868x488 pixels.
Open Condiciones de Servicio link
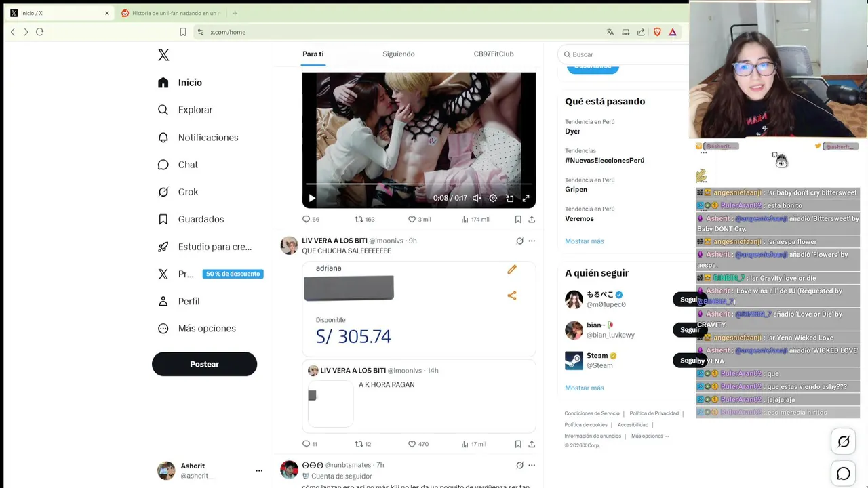[592, 413]
